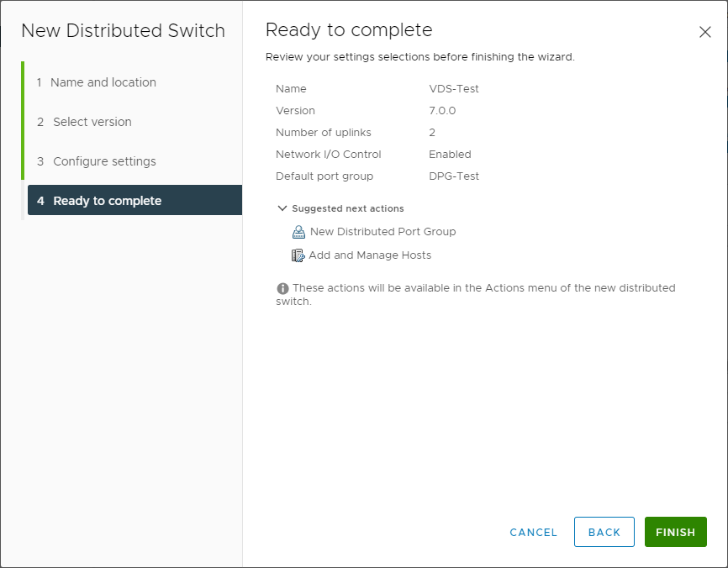Click the New Distributed Port Group text
Screen dimensions: 728x568
pyautogui.click(x=383, y=232)
